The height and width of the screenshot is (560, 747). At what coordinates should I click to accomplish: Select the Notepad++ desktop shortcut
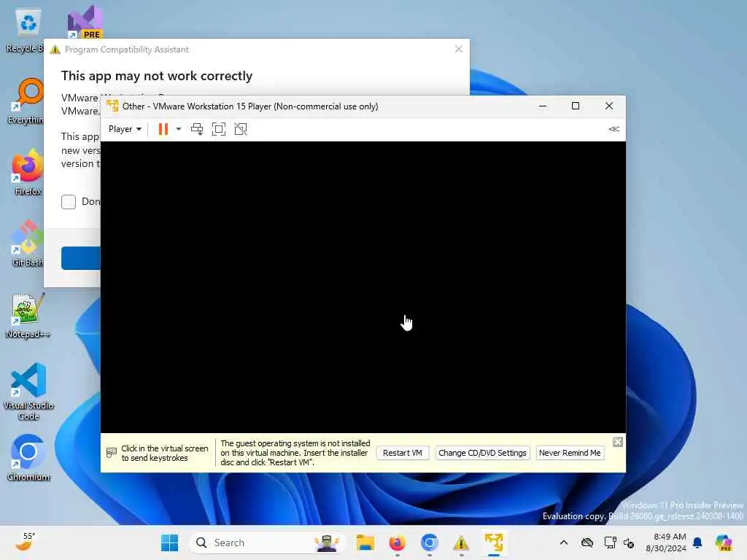(28, 316)
